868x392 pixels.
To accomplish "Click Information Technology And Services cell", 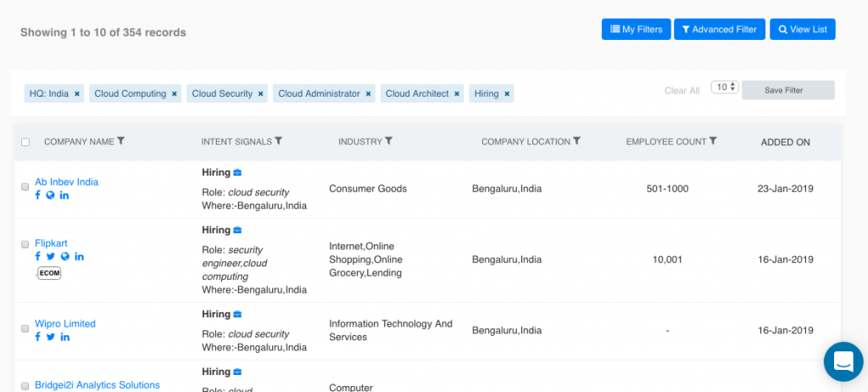I will [391, 330].
